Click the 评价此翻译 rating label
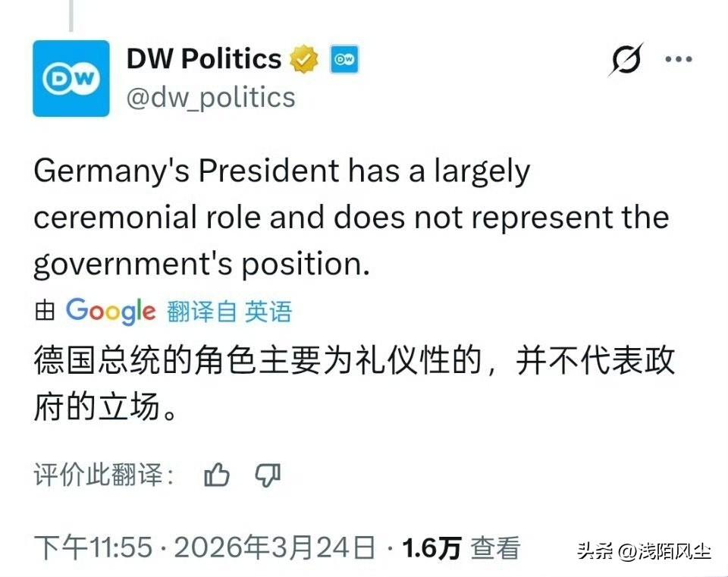 pyautogui.click(x=104, y=475)
